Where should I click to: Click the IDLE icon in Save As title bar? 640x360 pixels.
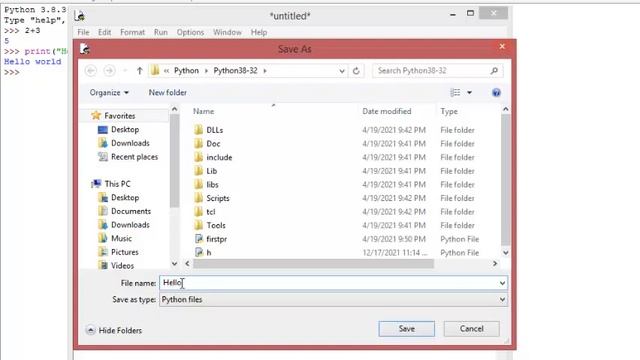pyautogui.click(x=84, y=49)
